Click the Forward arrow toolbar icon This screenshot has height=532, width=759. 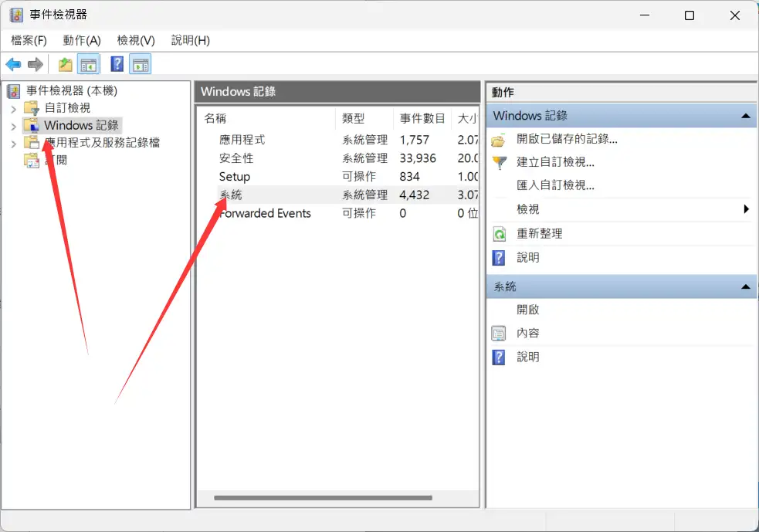click(x=36, y=64)
